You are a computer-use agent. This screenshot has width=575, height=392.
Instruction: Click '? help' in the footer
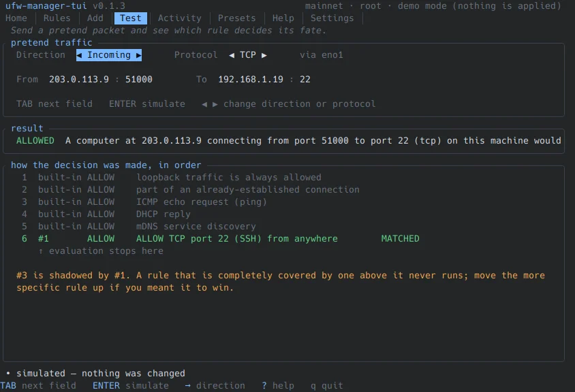click(277, 386)
